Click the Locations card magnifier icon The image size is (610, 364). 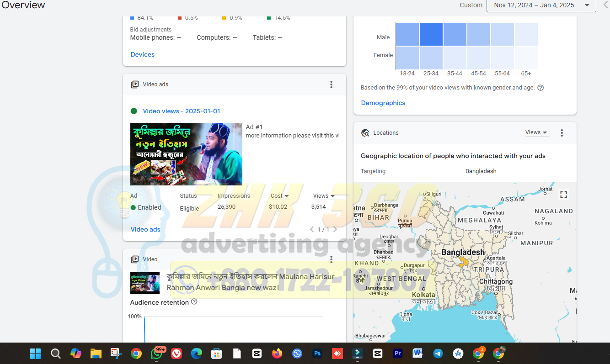365,133
